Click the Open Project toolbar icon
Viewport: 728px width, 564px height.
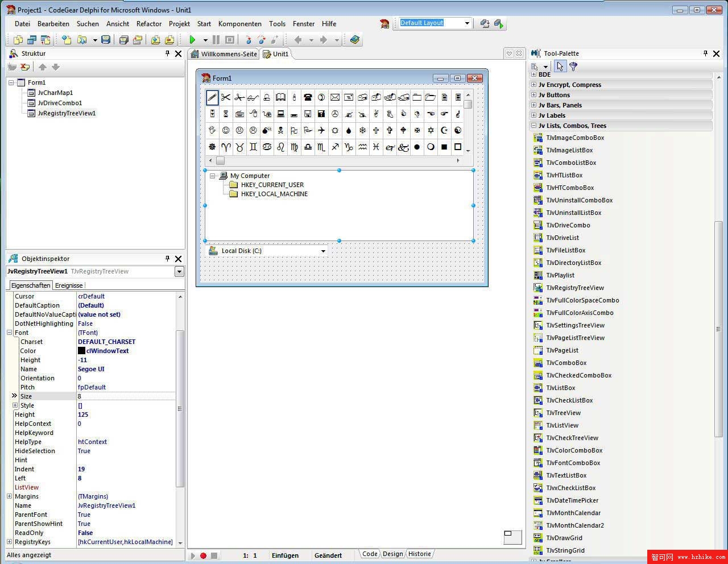pos(138,40)
